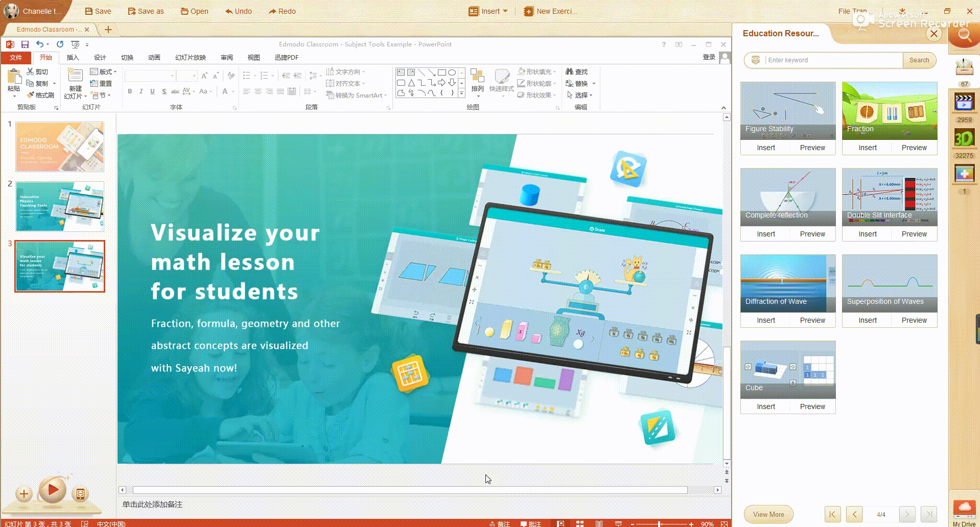980x527 pixels.
Task: Preview the Double Slit Interface resource
Action: [914, 234]
